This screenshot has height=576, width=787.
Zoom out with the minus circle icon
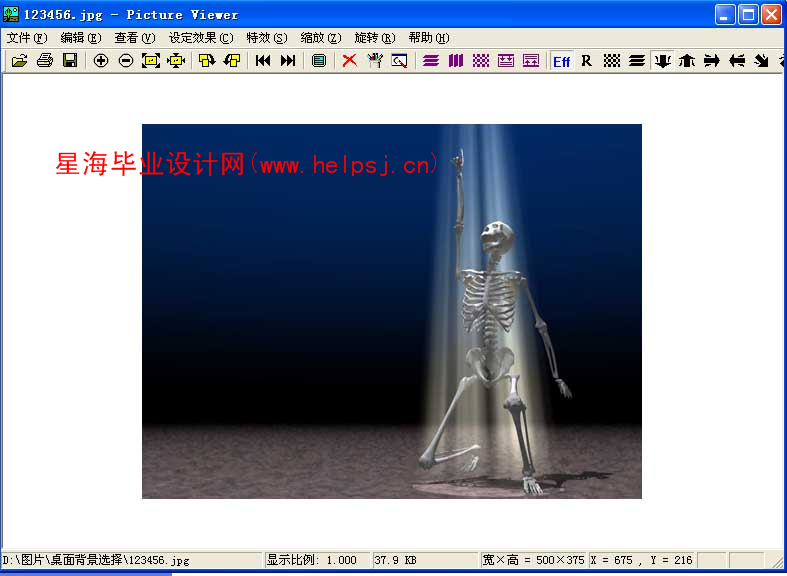tap(126, 61)
